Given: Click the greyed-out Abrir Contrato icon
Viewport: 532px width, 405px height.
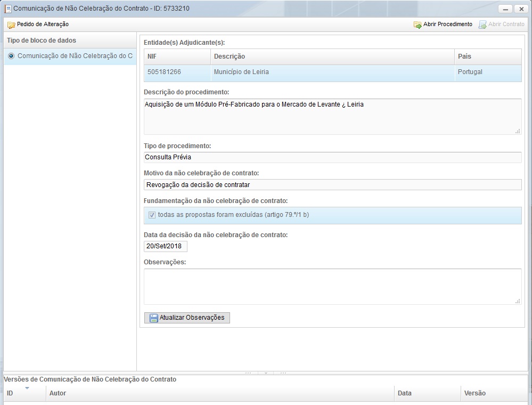Looking at the screenshot, I should click(482, 25).
